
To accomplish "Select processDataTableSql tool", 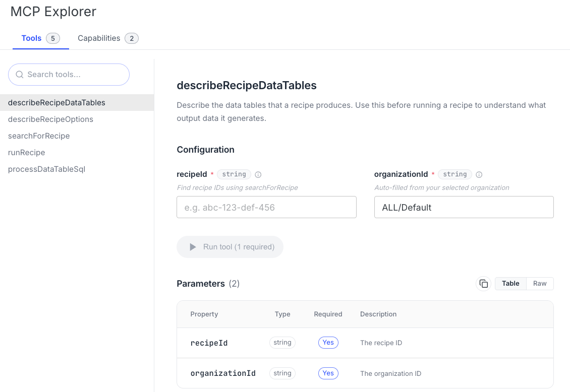I will [77, 169].
